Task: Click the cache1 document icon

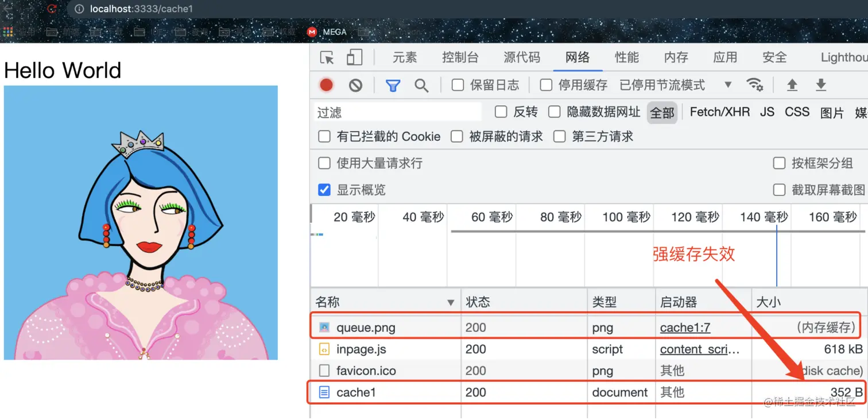Action: point(324,392)
